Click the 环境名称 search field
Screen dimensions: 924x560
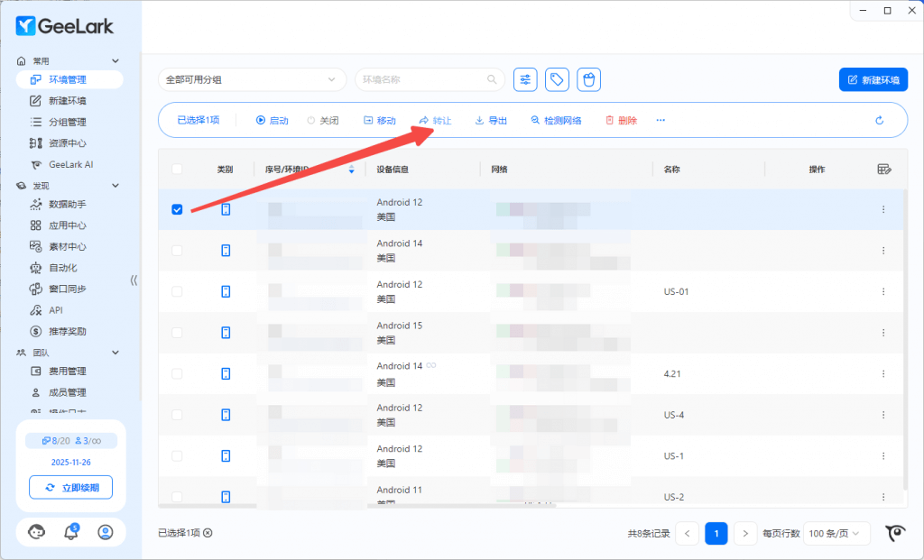pyautogui.click(x=424, y=79)
